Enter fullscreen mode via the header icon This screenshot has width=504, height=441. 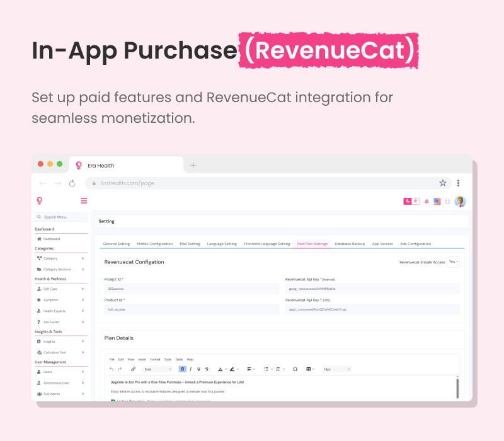pos(447,202)
